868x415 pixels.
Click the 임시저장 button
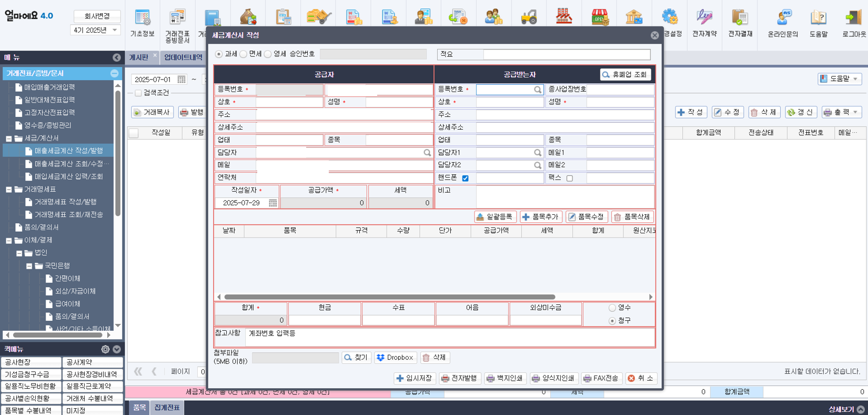(x=415, y=378)
